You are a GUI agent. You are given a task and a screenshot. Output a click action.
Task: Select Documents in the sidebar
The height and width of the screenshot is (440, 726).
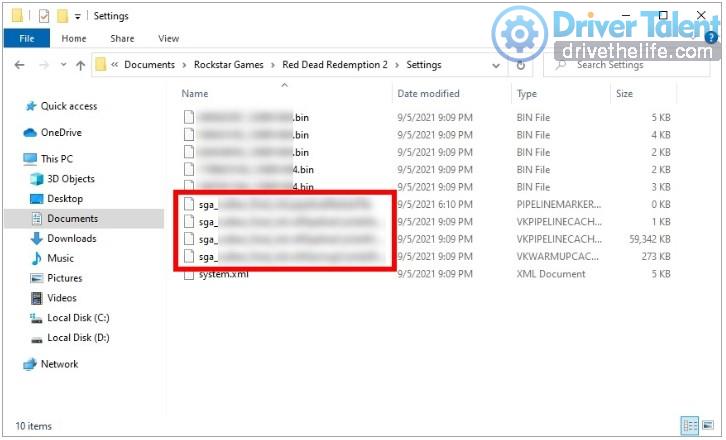[x=73, y=219]
